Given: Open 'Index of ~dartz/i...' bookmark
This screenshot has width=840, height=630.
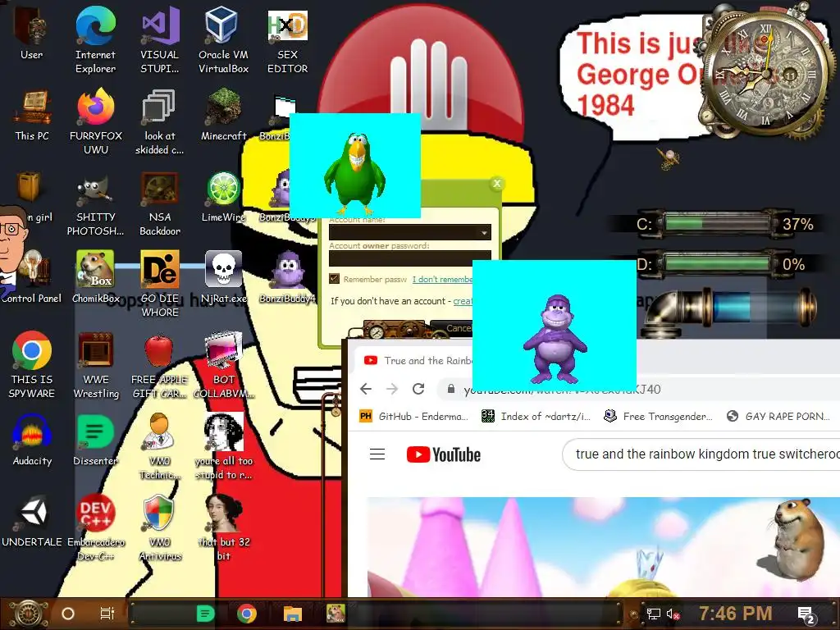Looking at the screenshot, I should [x=536, y=416].
